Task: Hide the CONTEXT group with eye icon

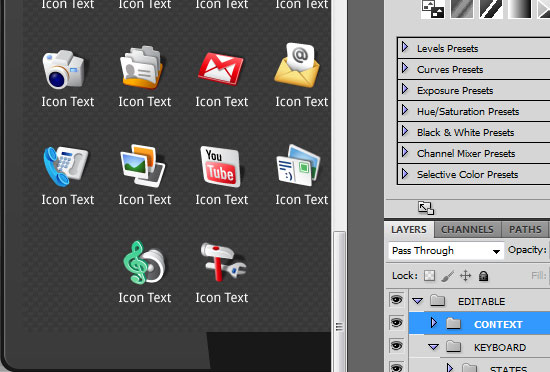Action: [x=397, y=323]
